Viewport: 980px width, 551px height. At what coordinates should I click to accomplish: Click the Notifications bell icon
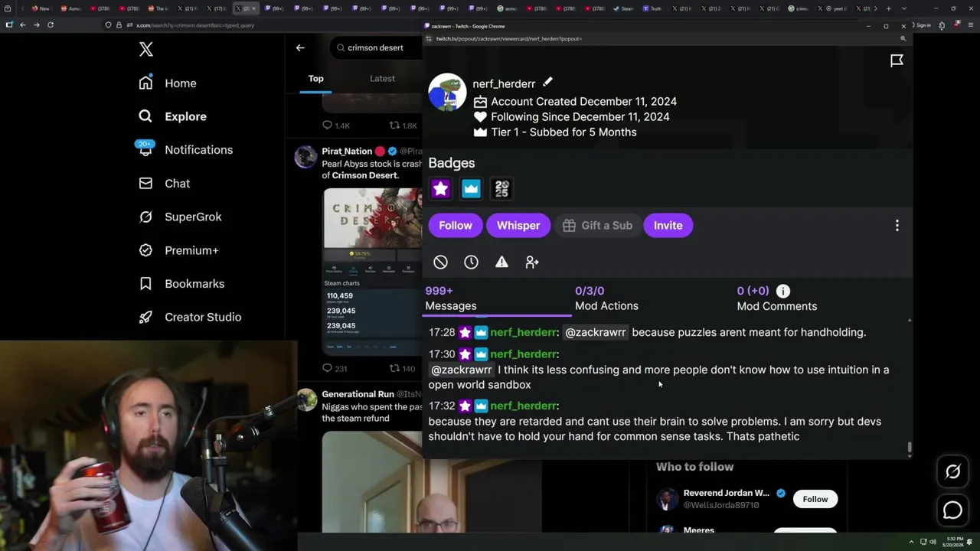[x=145, y=150]
